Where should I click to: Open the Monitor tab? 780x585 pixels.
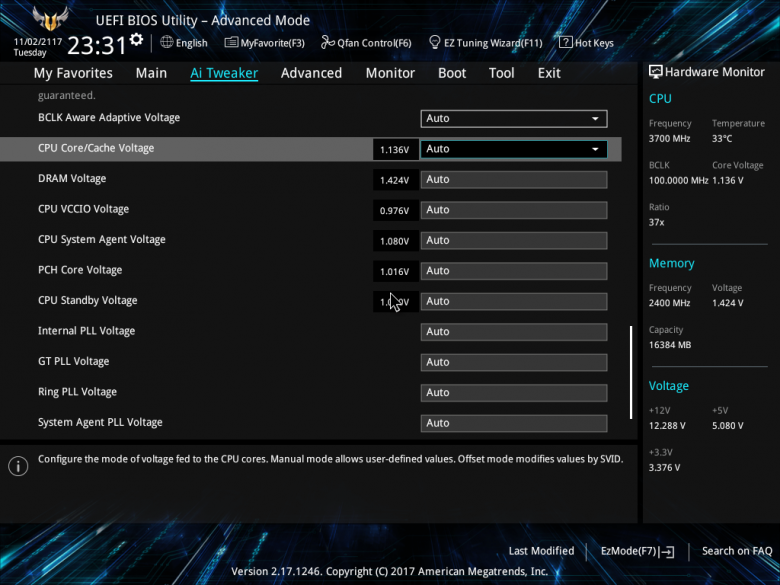[390, 73]
